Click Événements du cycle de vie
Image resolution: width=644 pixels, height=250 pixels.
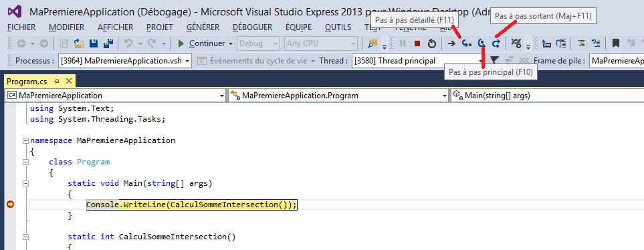point(256,61)
